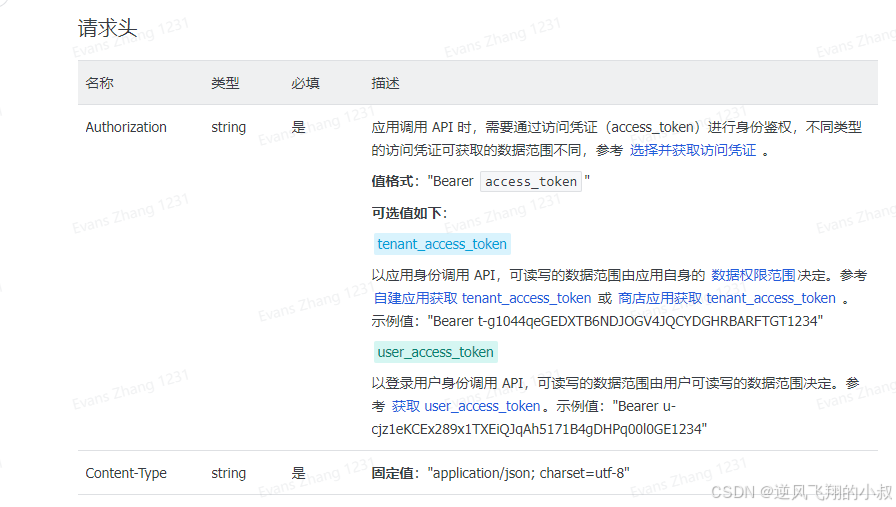
Task: Open the 数据权限范围 link
Action: pos(753,275)
